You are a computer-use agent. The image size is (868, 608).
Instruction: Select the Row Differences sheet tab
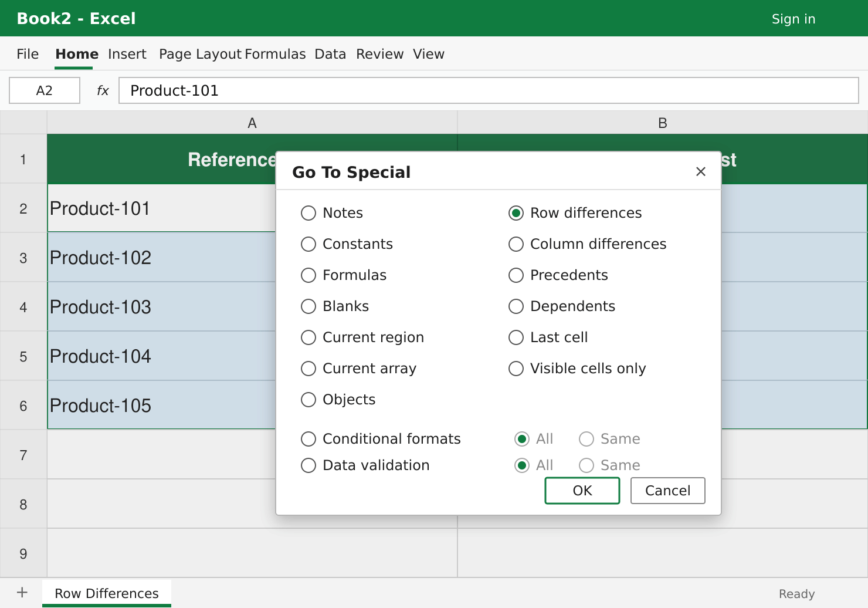pos(107,593)
